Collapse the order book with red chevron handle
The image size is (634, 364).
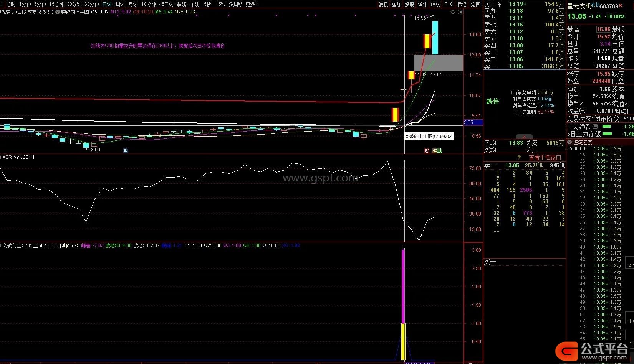[524, 137]
